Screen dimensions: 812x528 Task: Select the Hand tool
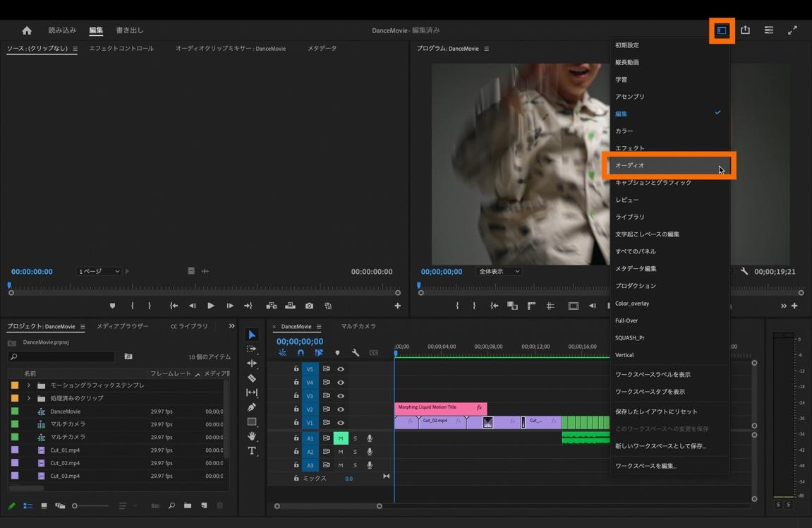coord(252,436)
